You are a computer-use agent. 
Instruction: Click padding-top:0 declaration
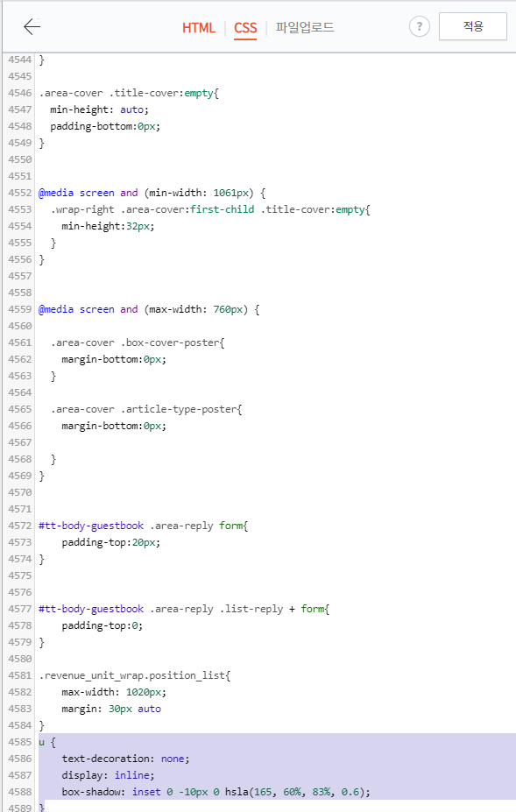click(x=102, y=625)
